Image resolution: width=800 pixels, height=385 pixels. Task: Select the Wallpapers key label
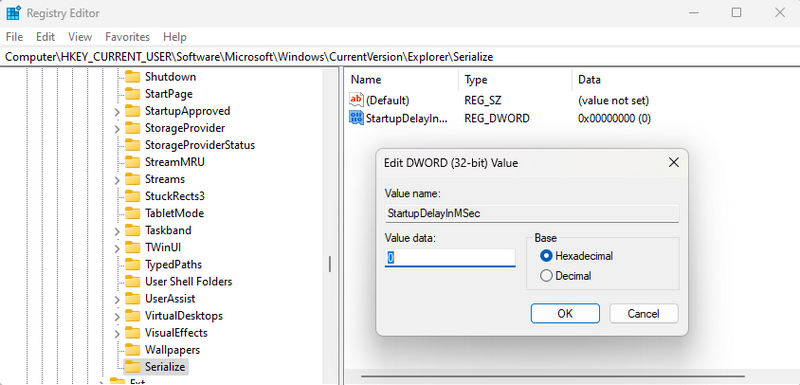[172, 350]
